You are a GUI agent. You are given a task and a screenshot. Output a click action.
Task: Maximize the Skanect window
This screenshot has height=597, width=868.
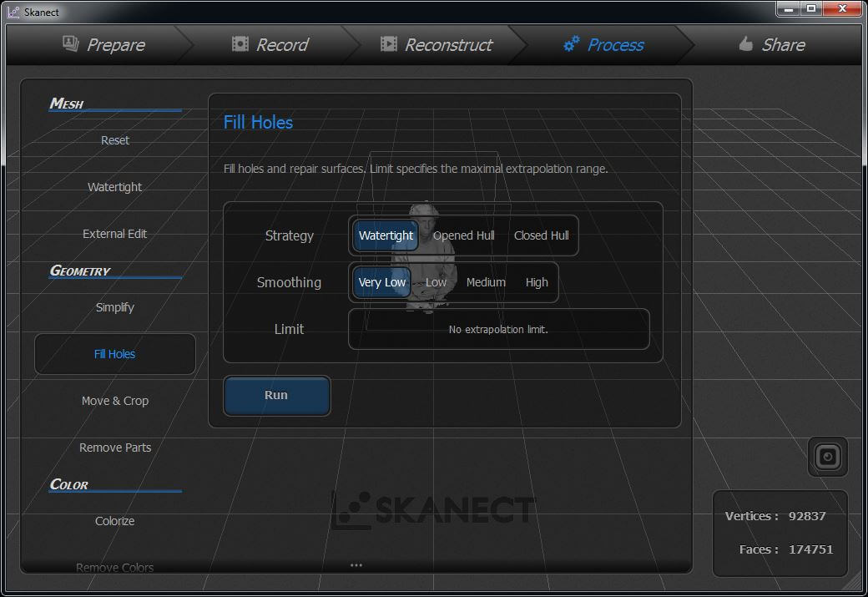(x=811, y=9)
